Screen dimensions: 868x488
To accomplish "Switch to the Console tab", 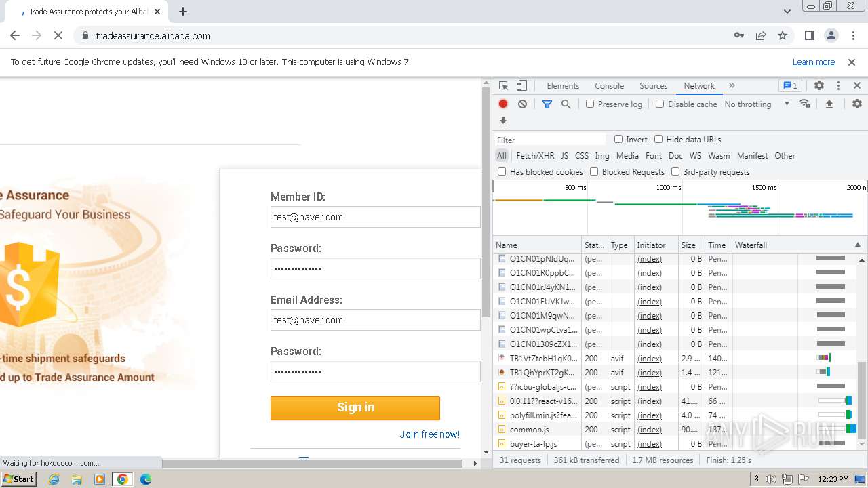I will [x=609, y=86].
